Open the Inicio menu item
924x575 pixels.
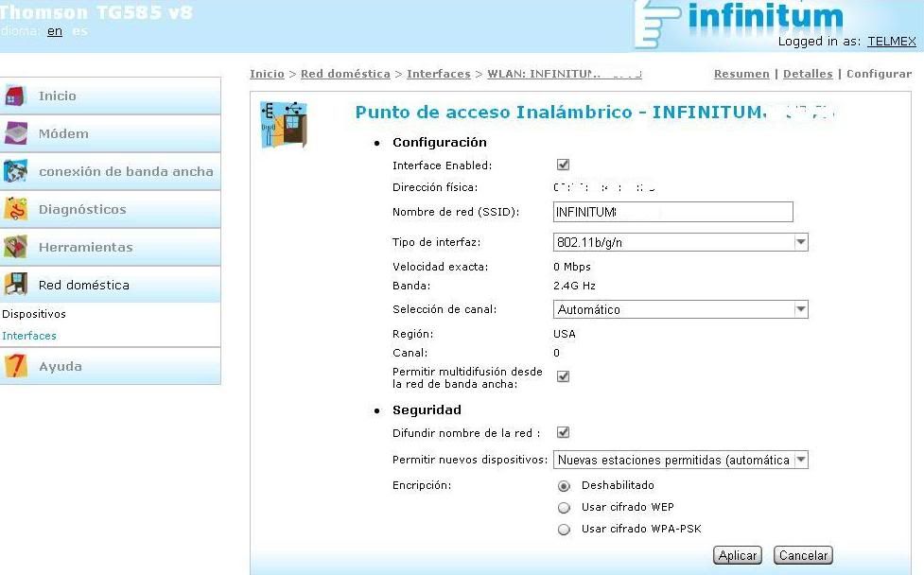coord(111,96)
